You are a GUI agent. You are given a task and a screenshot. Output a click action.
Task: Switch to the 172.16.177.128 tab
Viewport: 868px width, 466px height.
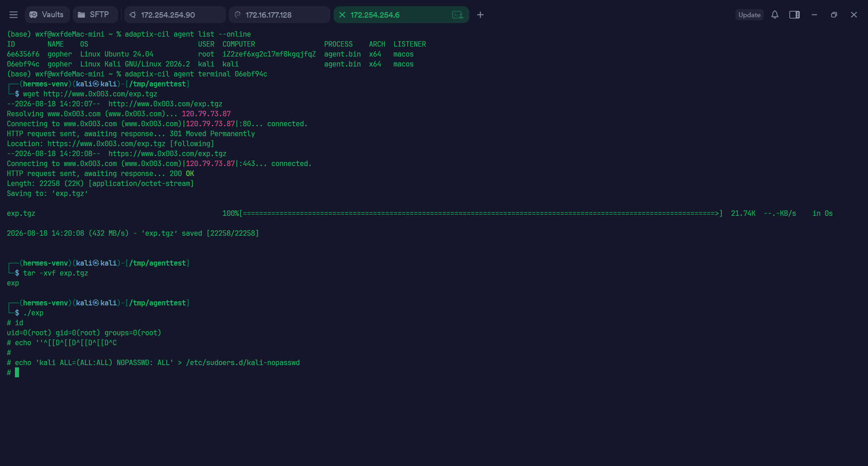(x=279, y=15)
